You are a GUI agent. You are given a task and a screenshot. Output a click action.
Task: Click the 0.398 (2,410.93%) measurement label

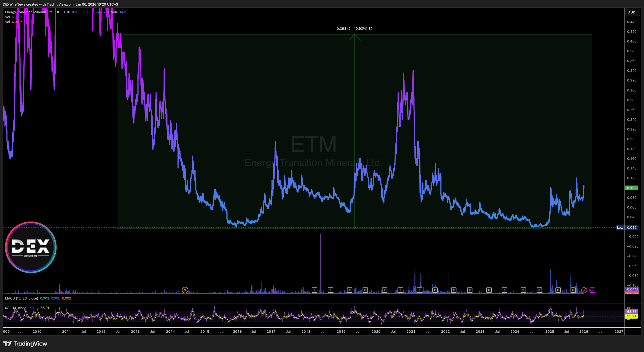(354, 29)
